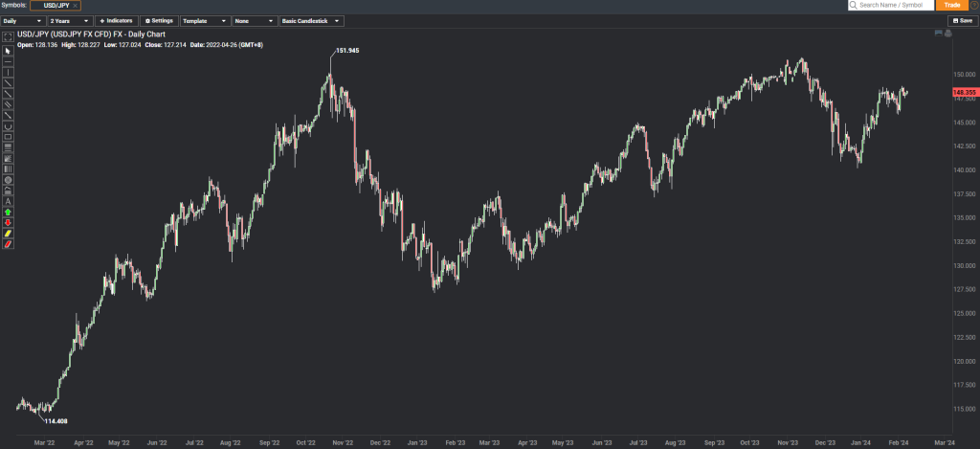The height and width of the screenshot is (449, 980).
Task: Add a red down arrow marker
Action: point(9,222)
